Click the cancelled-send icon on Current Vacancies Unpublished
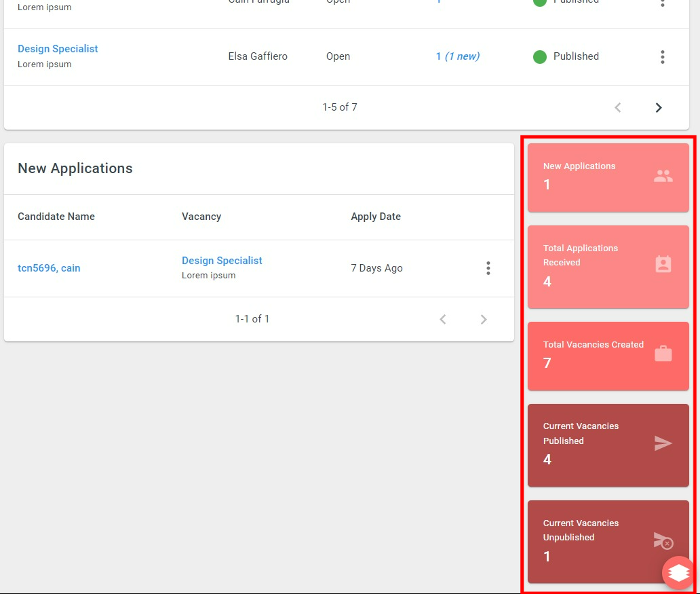Image resolution: width=700 pixels, height=594 pixels. pos(663,540)
